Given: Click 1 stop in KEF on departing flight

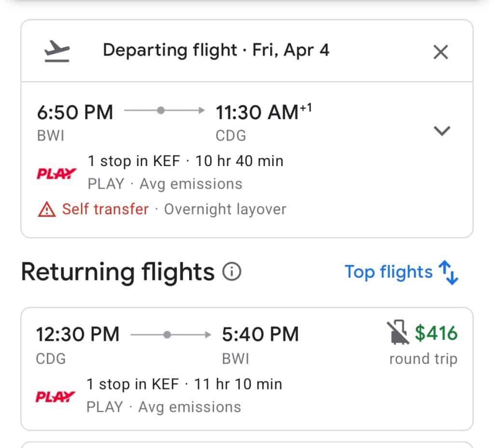Looking at the screenshot, I should pyautogui.click(x=135, y=161).
